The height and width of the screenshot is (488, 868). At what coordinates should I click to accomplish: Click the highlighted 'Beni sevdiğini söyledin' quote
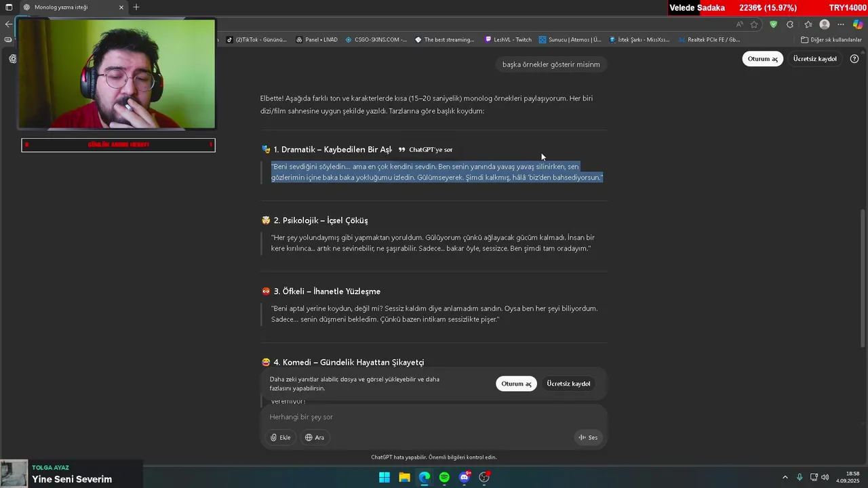tap(437, 171)
